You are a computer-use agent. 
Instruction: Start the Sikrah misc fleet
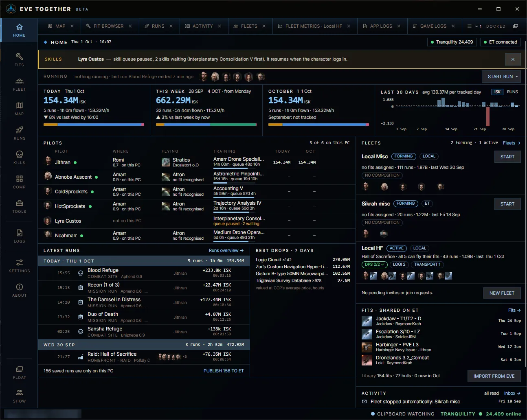tap(507, 204)
